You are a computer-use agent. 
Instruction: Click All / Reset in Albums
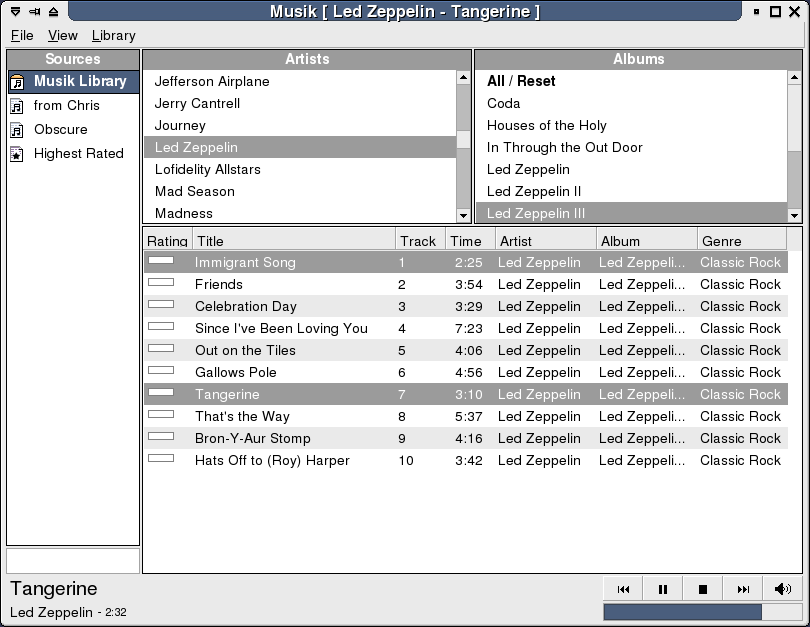pyautogui.click(x=631, y=82)
